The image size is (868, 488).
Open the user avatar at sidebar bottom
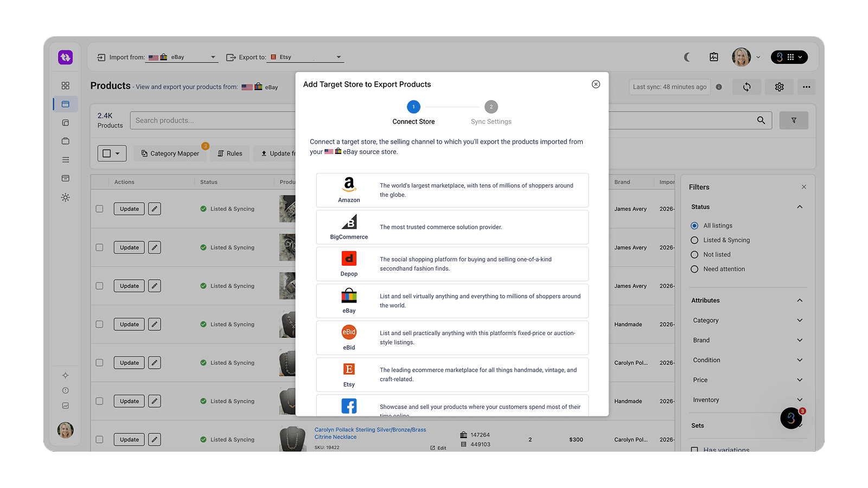[x=66, y=430]
